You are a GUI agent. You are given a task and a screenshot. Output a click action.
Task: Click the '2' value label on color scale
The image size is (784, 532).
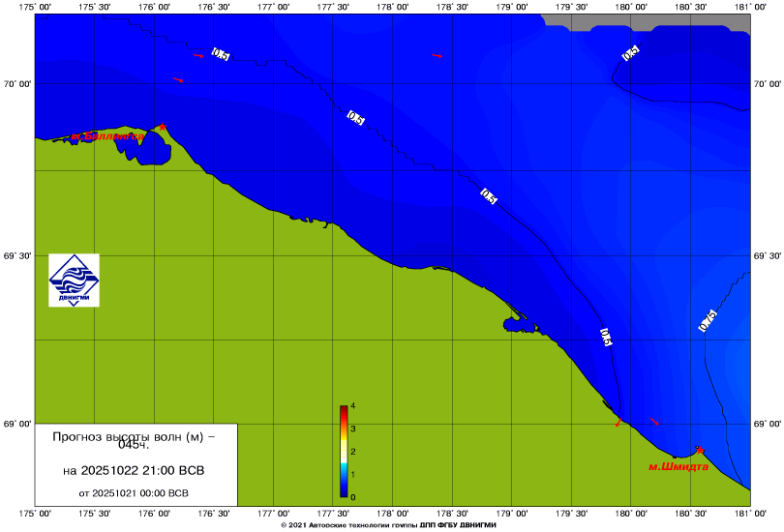tap(353, 452)
